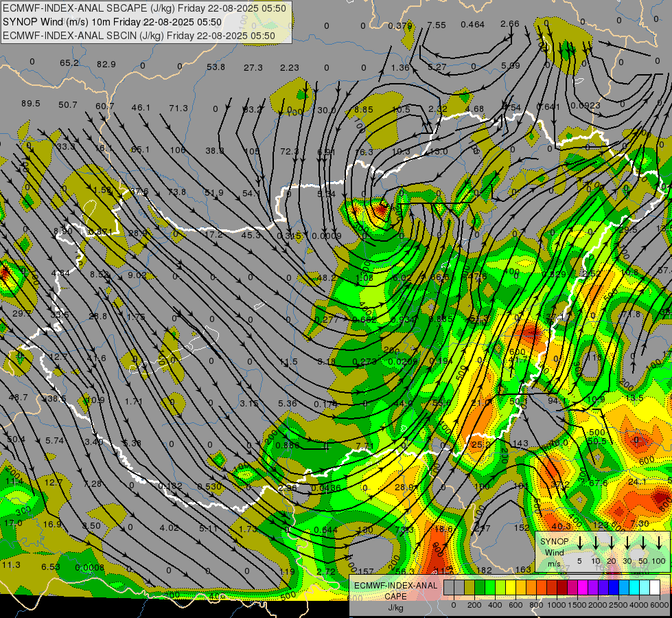Click the 2000 tick label on legend
672x618 pixels.
pyautogui.click(x=598, y=605)
